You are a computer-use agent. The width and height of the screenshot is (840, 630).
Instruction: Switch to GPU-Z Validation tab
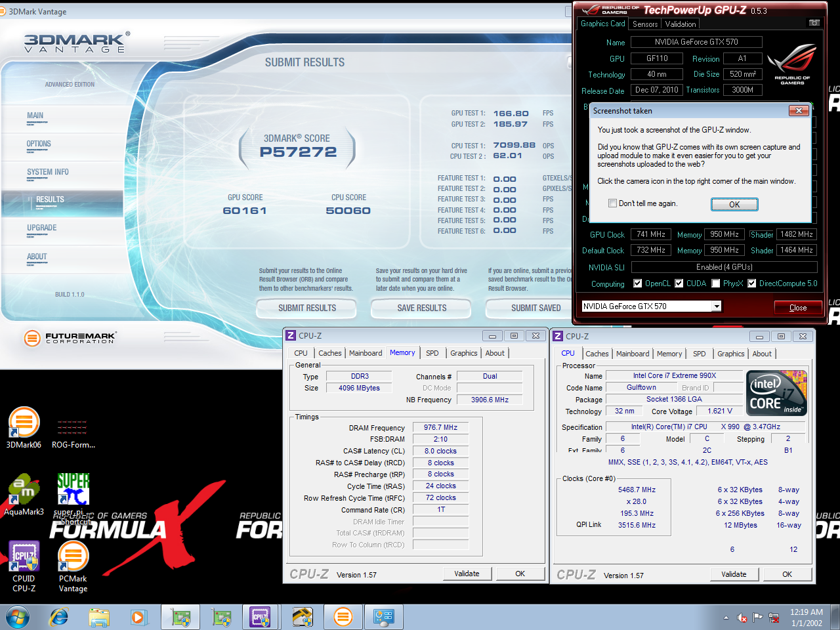pos(681,24)
